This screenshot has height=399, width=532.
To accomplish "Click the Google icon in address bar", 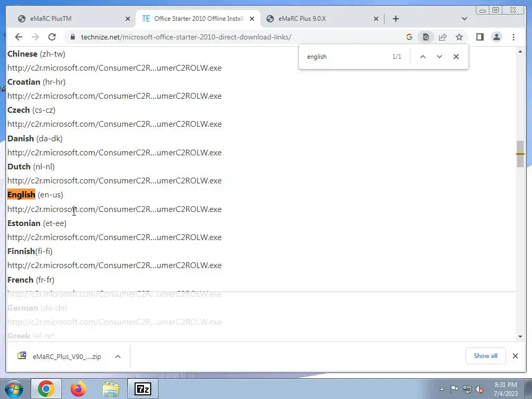I will click(x=409, y=37).
